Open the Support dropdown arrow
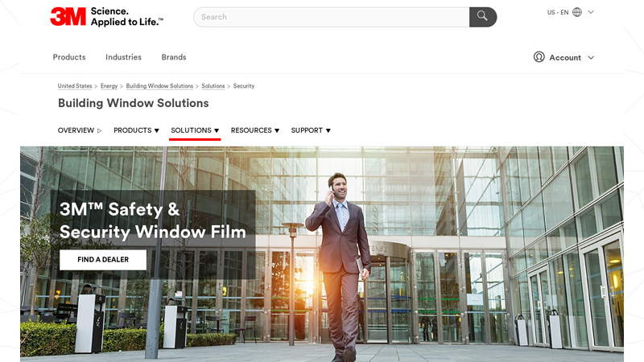This screenshot has width=644, height=362. point(328,130)
